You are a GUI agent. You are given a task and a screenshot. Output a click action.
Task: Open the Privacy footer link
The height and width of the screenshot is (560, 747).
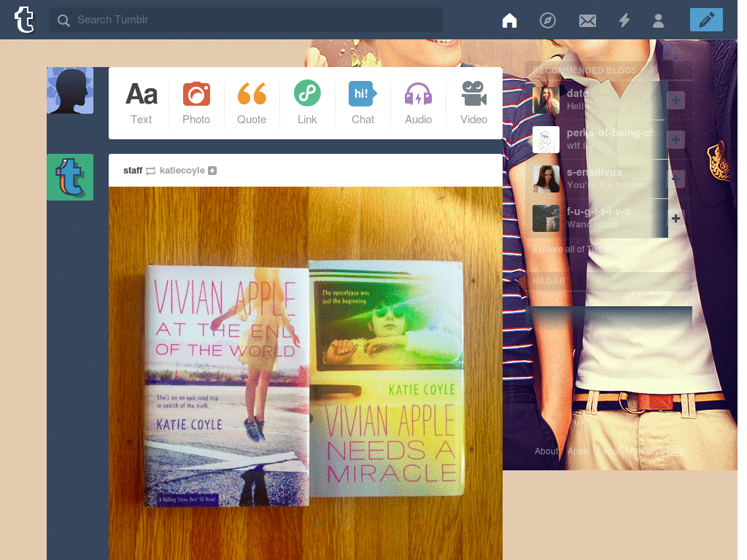pos(643,451)
